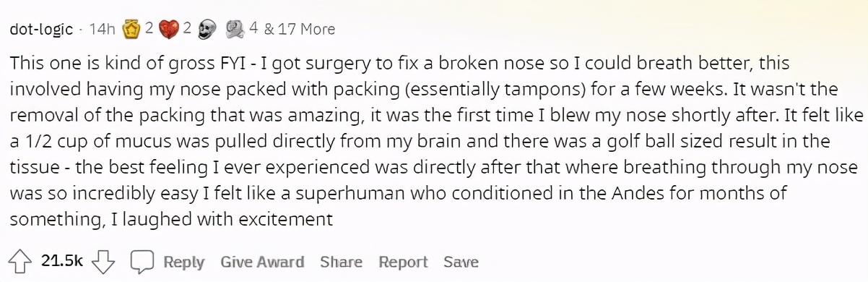
Task: Click the count 4 beside silver award
Action: [x=253, y=29]
